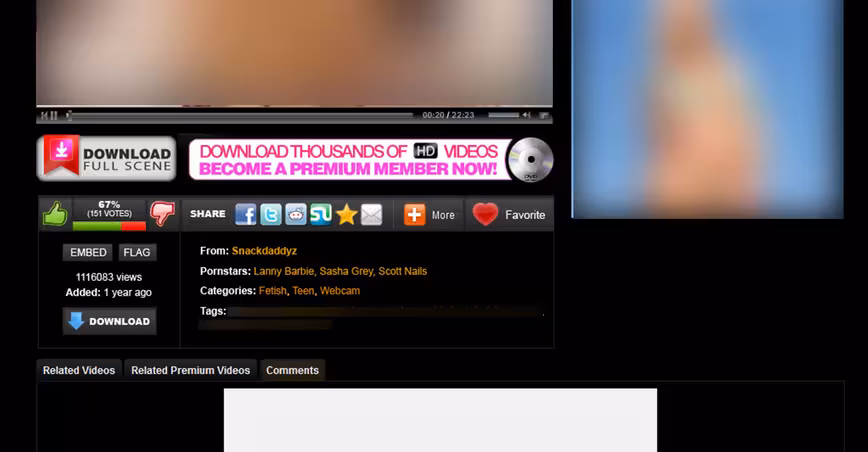Adjust the player volume slider

[x=503, y=115]
